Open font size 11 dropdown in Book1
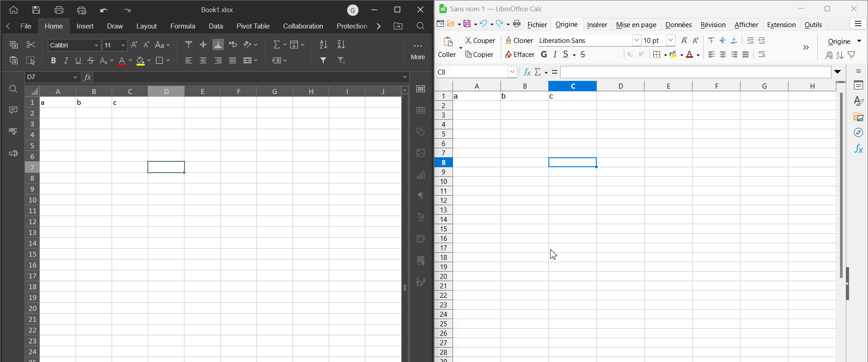Viewport: 868px width, 362px height. coord(123,45)
